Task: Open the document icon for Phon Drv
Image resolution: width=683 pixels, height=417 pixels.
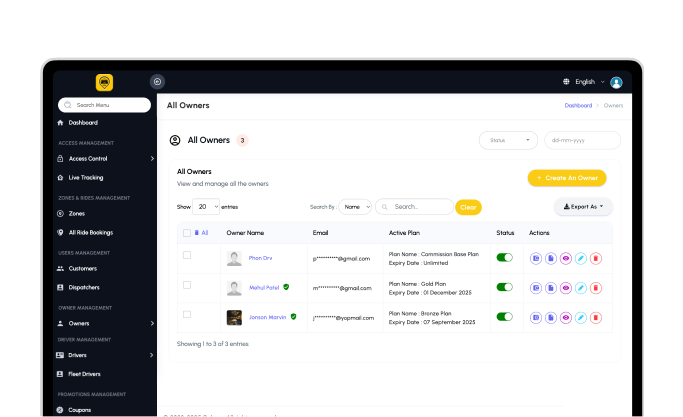Action: (551, 258)
